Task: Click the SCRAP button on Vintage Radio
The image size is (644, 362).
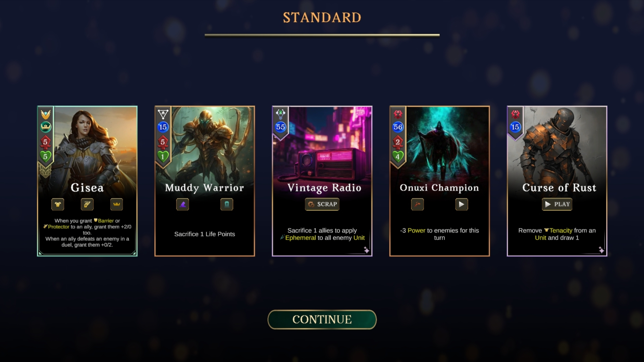Action: click(322, 204)
